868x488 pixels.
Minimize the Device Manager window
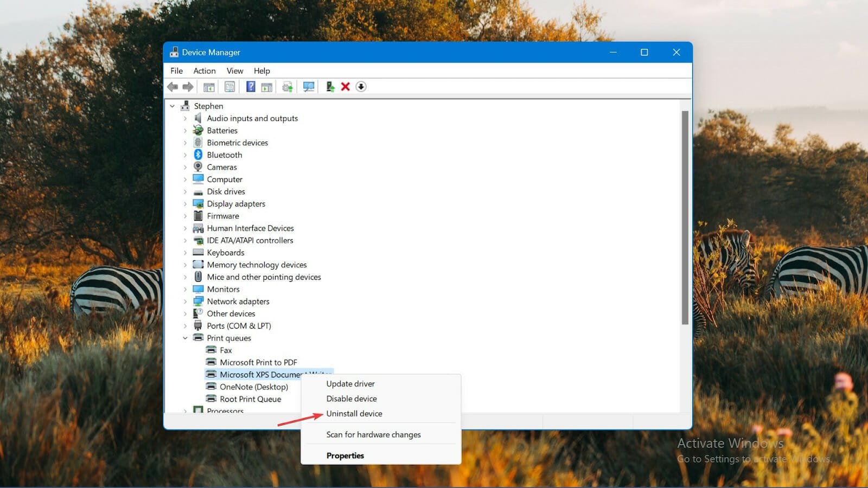pyautogui.click(x=613, y=52)
